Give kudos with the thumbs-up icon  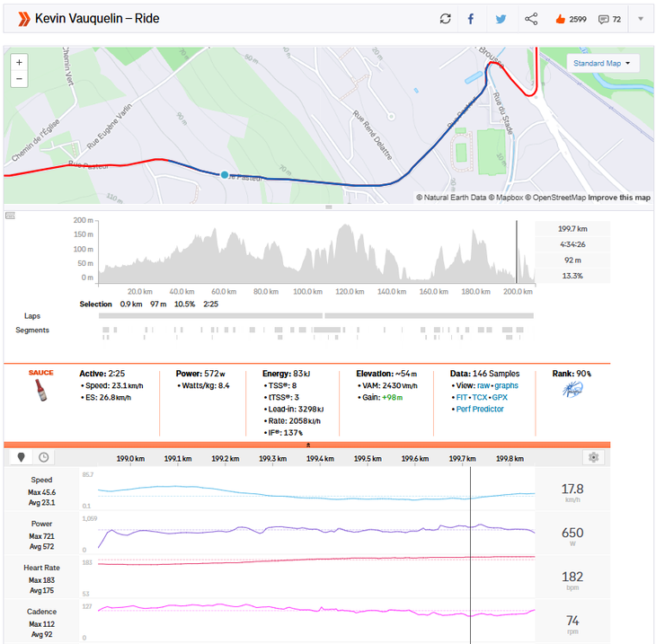point(560,19)
